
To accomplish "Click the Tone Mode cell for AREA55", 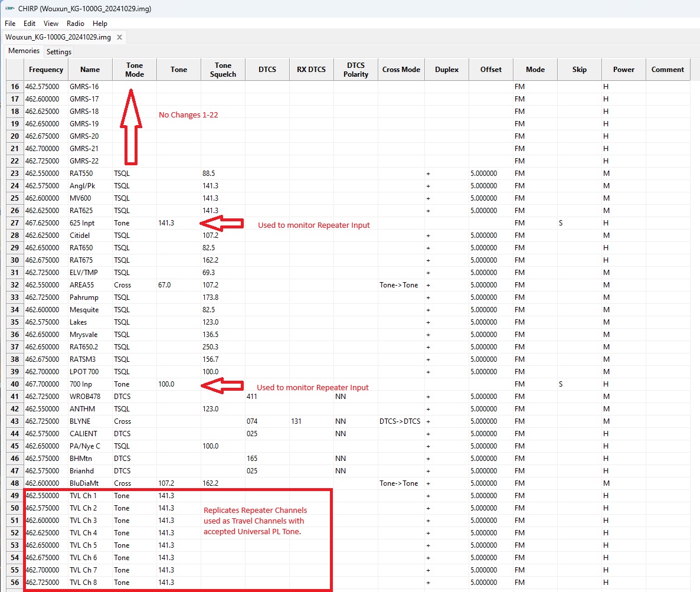I will (134, 285).
